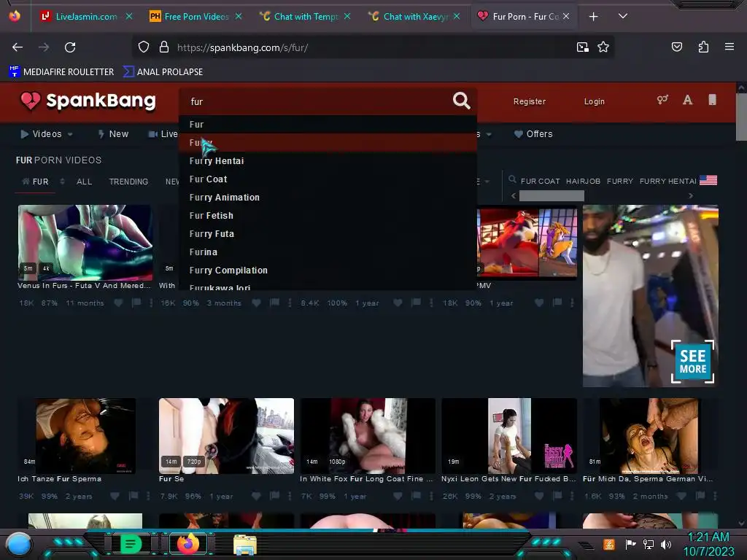Open the taskbar clock showing 1:21 AM
The height and width of the screenshot is (560, 747).
pyautogui.click(x=708, y=544)
